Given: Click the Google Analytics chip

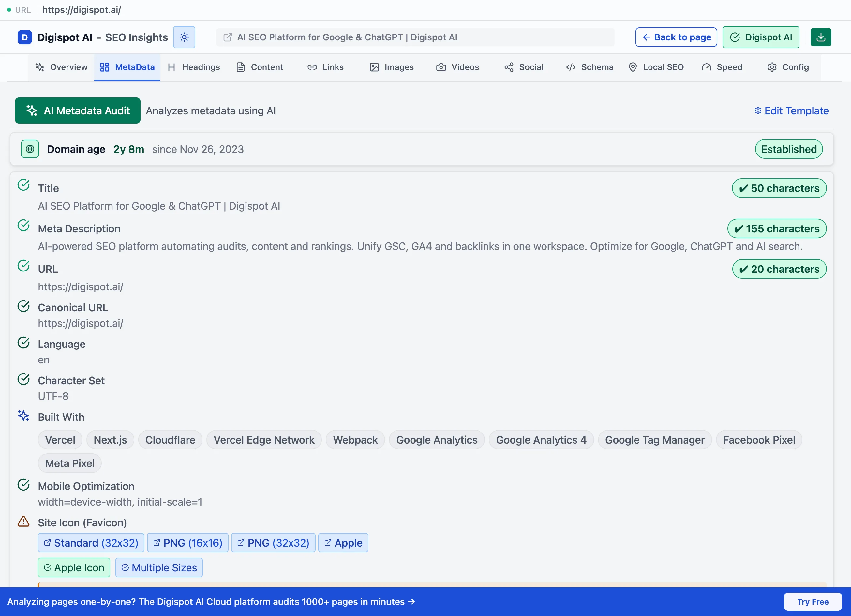Looking at the screenshot, I should 437,440.
